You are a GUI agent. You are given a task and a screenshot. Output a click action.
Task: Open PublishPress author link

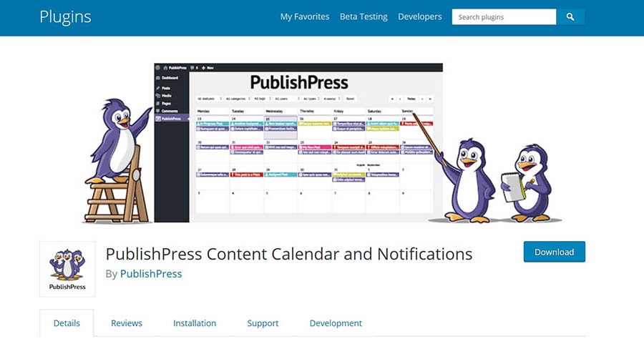pyautogui.click(x=151, y=274)
